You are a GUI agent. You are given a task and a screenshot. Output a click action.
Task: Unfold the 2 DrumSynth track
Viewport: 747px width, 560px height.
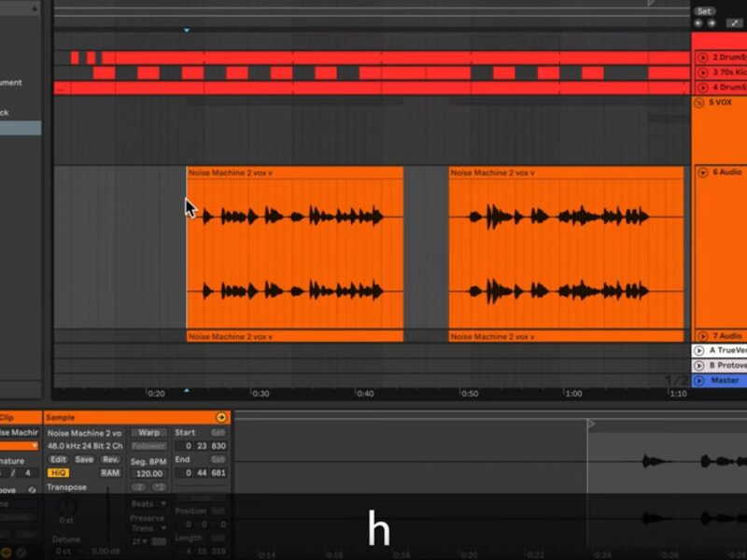(x=701, y=58)
